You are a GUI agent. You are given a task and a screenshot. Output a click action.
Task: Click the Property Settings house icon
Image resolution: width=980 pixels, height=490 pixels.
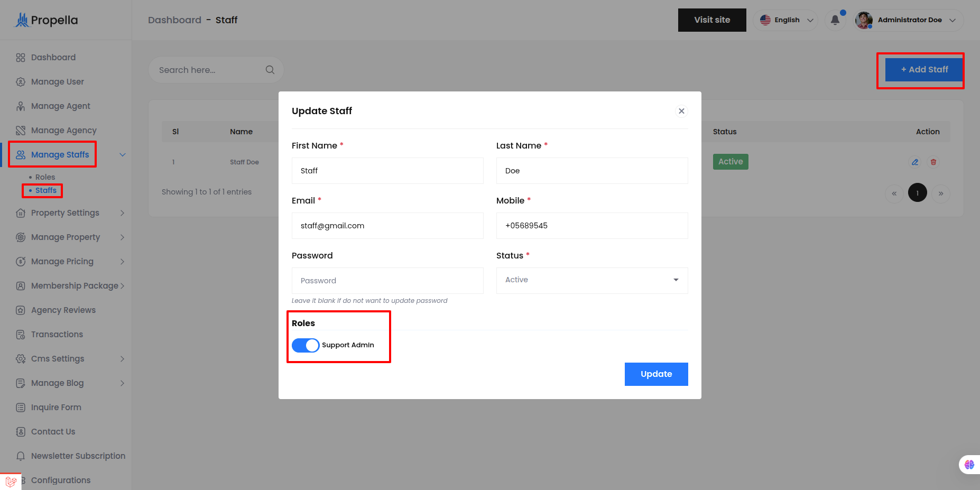[21, 213]
